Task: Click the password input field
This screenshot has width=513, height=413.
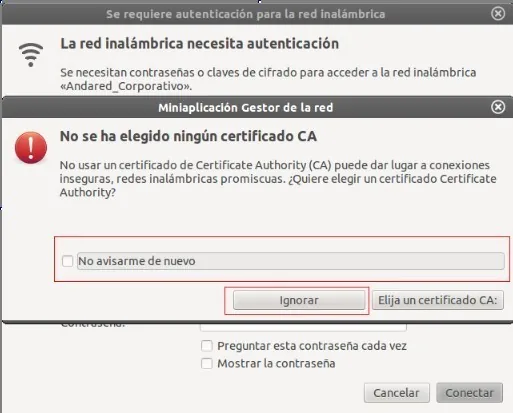Action: click(303, 327)
